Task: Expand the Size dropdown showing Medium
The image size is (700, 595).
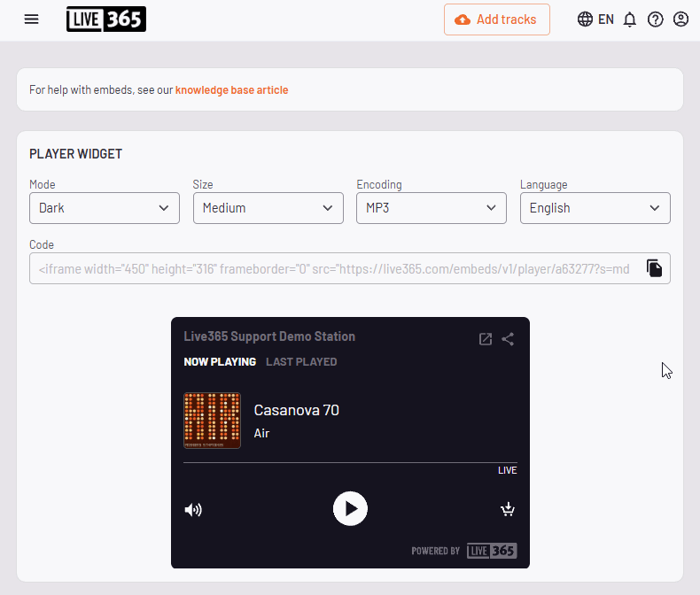Action: pos(268,208)
